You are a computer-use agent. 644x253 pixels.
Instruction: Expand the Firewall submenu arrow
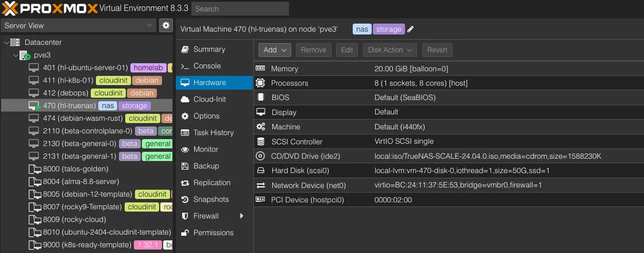[x=242, y=216]
